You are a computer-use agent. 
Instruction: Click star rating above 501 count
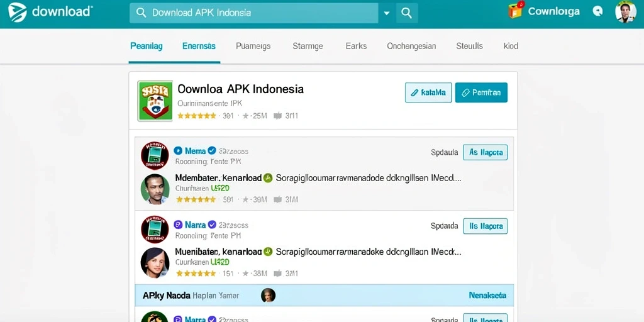pyautogui.click(x=197, y=199)
